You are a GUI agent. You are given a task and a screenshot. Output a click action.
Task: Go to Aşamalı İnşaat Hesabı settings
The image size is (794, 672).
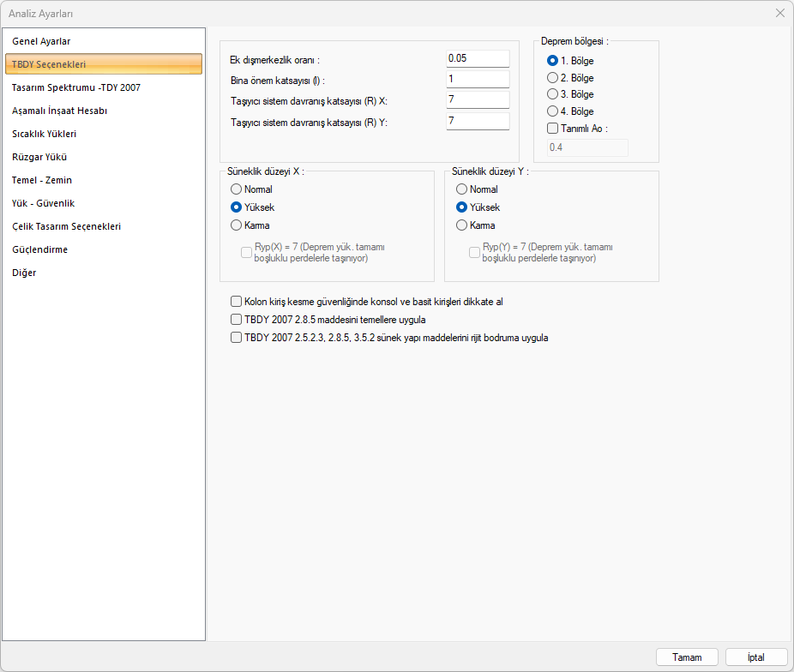pos(59,111)
